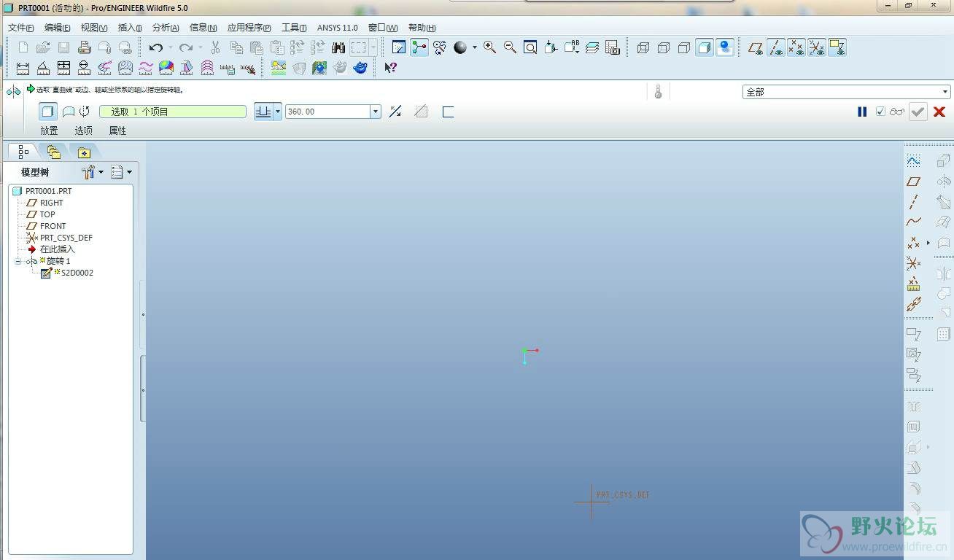Toggle datum axes display
This screenshot has height=560, width=954.
click(776, 48)
